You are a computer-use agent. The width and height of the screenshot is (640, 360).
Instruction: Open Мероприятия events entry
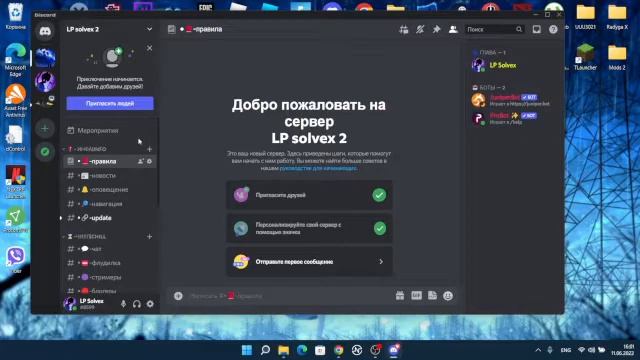pyautogui.click(x=109, y=131)
